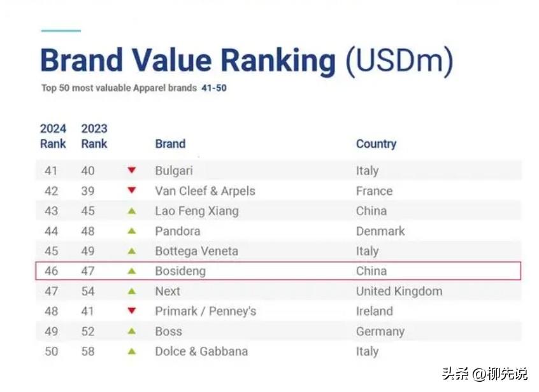
Task: Click the red down arrow beside Van Cleef & Arpels
Action: click(x=132, y=190)
